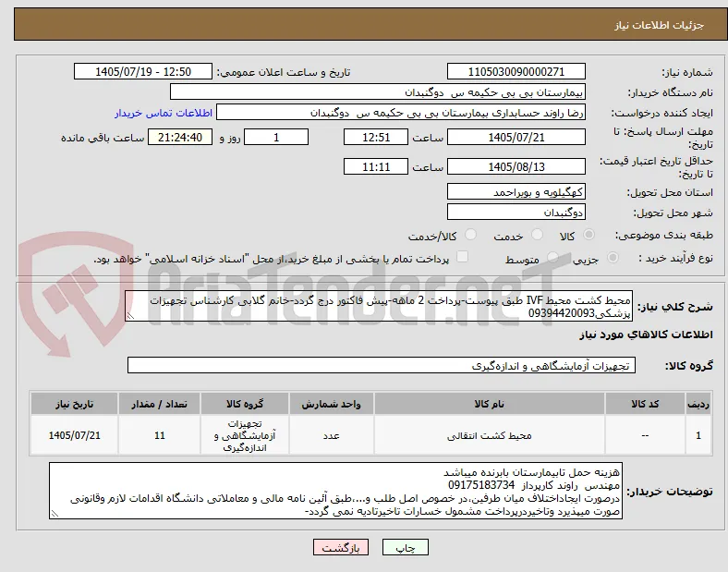
Task: Click buyer organization name field
Action: coord(378,91)
